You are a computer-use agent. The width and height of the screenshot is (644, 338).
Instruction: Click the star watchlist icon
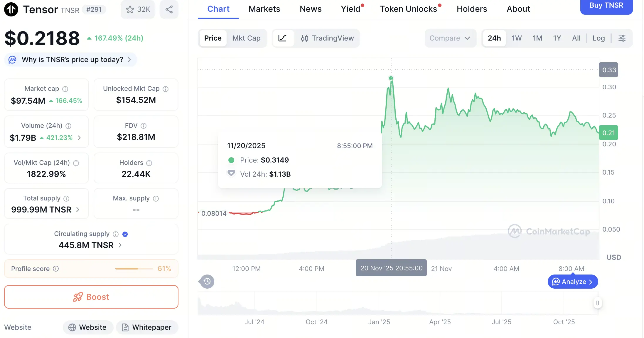130,9
